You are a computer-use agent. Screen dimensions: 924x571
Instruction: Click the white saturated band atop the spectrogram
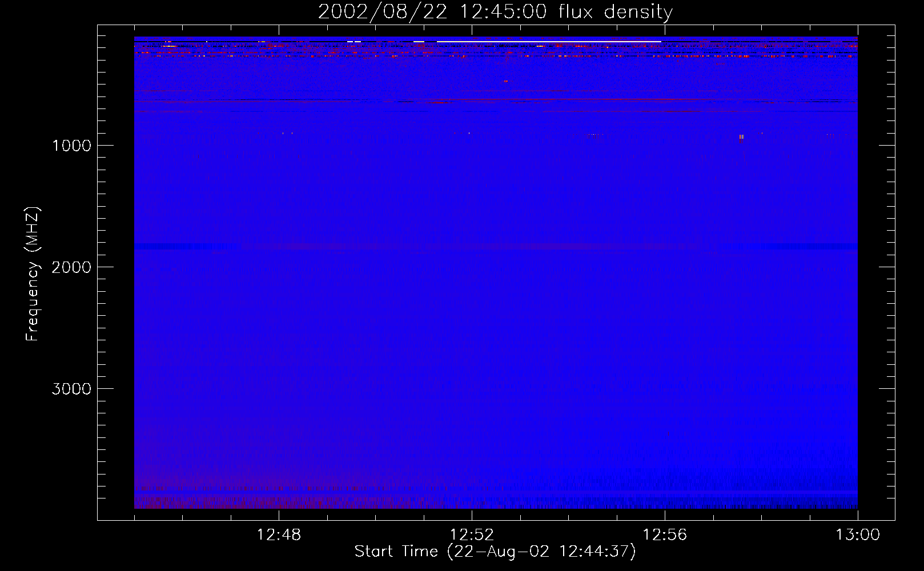coord(549,42)
